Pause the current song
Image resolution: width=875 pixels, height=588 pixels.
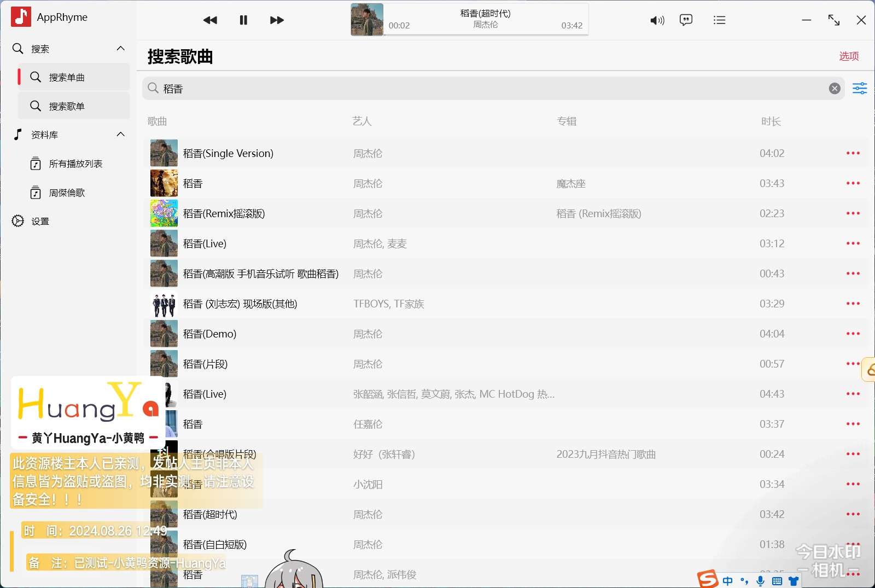[243, 20]
